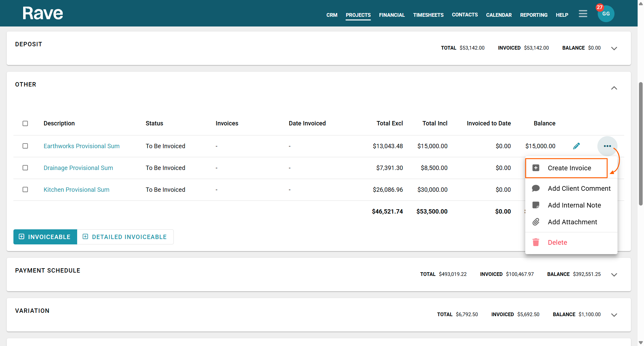Click the page vertical scrollbar
This screenshot has height=346, width=644.
click(x=641, y=144)
